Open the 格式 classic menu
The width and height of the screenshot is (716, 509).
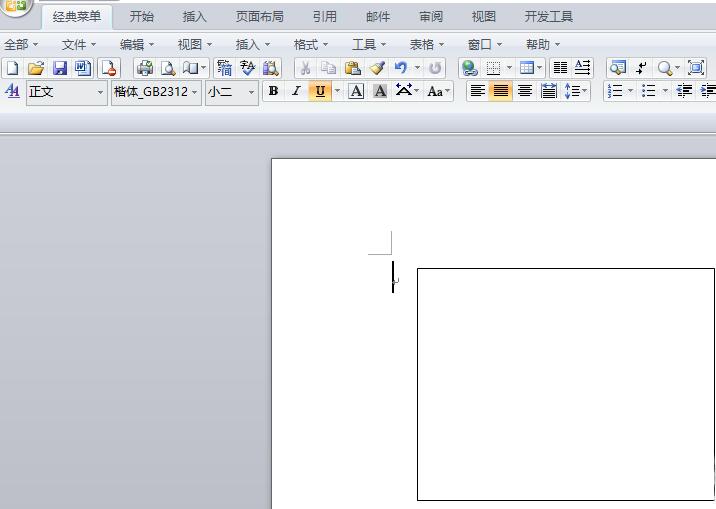311,45
